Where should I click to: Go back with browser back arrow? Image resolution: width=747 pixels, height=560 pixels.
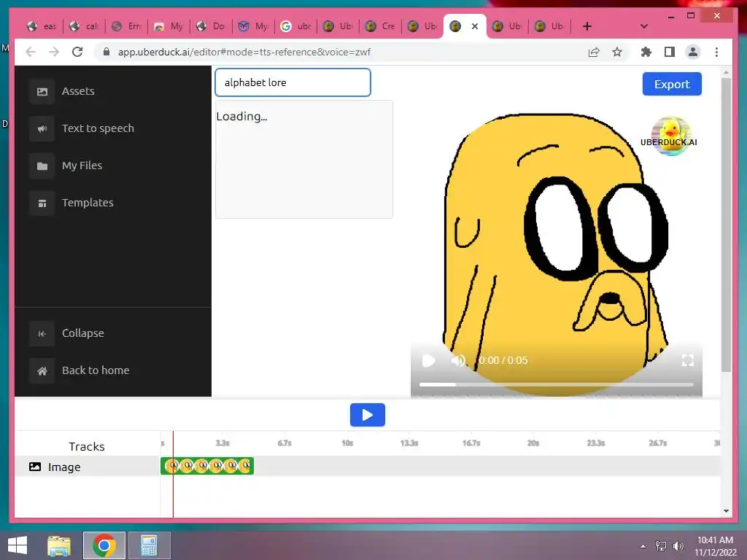(31, 52)
